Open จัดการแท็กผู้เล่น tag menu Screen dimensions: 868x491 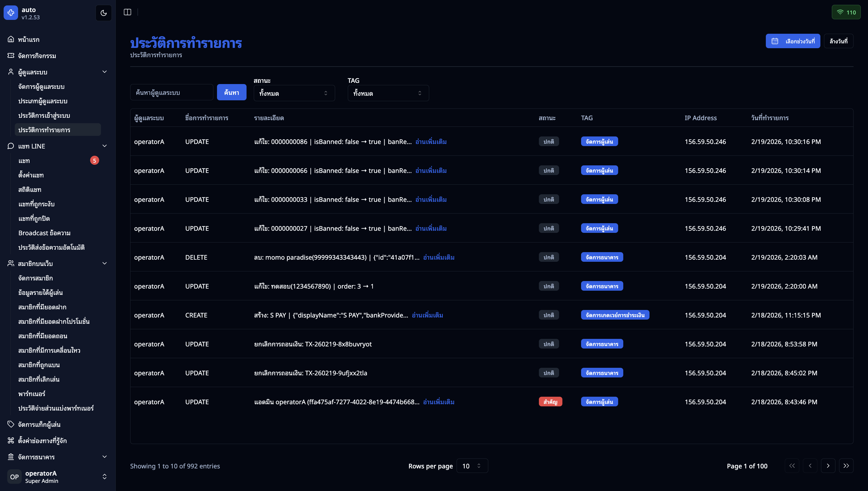pos(39,424)
